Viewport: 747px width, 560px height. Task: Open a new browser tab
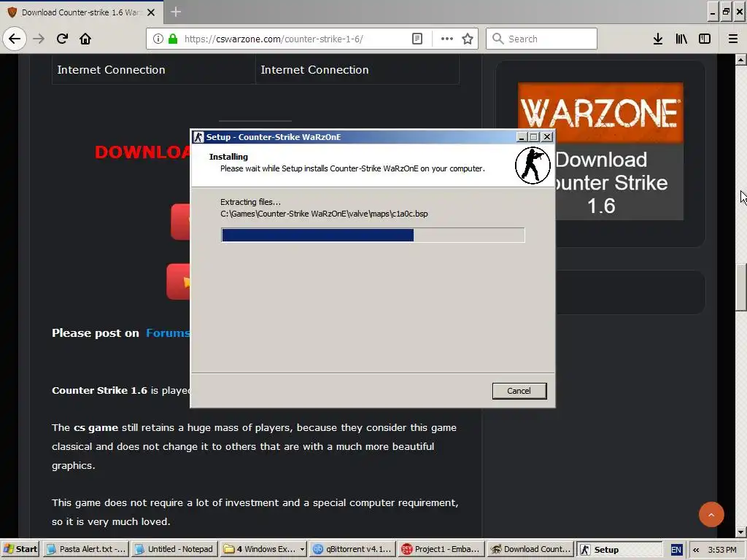[176, 12]
